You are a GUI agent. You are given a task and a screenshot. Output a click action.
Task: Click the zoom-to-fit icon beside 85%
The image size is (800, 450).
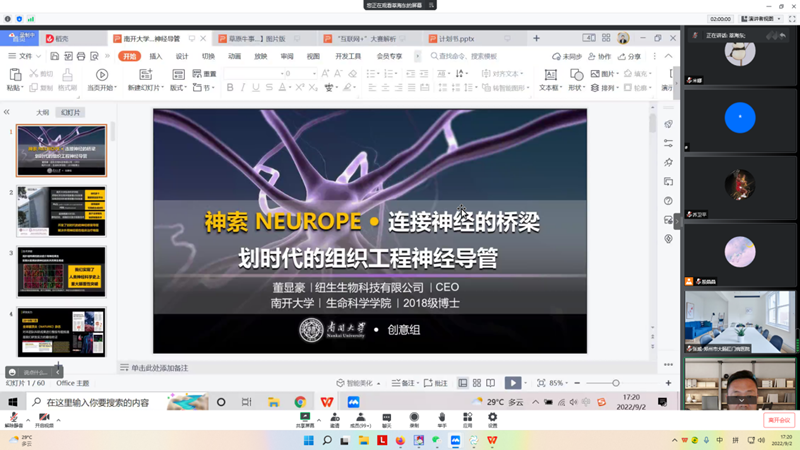(541, 383)
